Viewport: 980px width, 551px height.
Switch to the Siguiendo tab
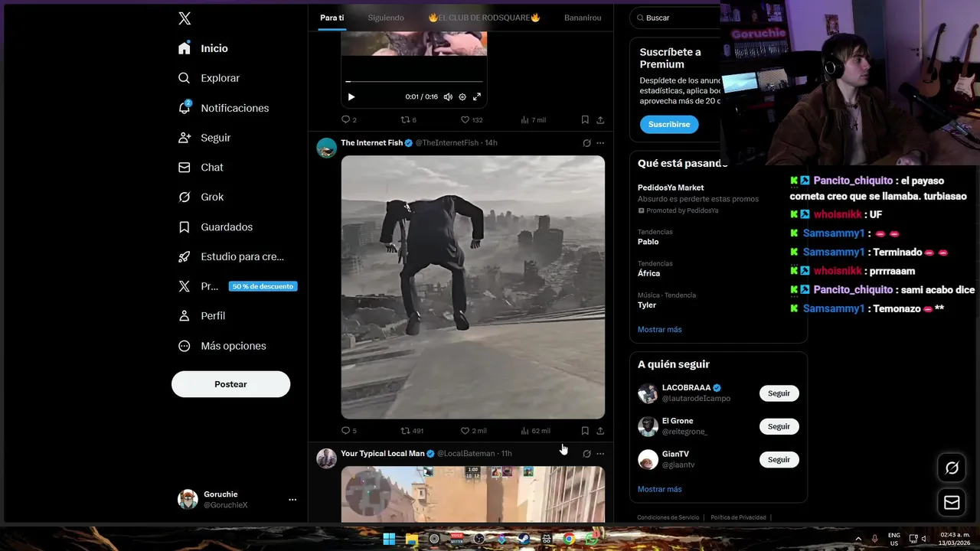(x=386, y=18)
